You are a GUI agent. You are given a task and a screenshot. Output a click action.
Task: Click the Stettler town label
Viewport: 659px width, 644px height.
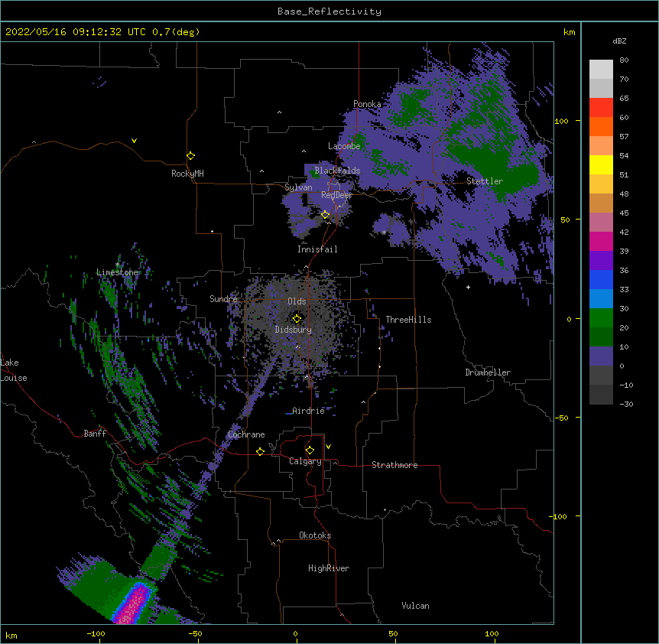pos(485,181)
